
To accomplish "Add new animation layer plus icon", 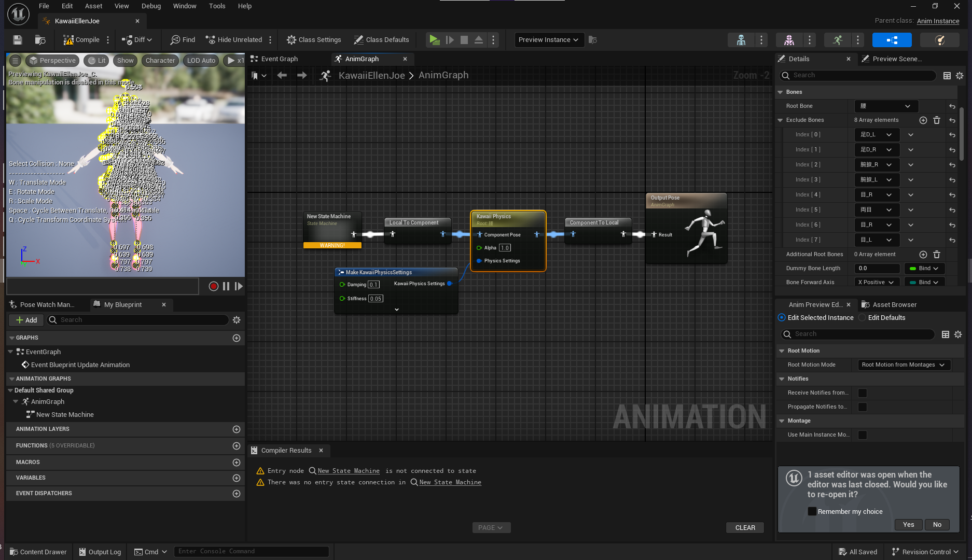I will pos(237,429).
